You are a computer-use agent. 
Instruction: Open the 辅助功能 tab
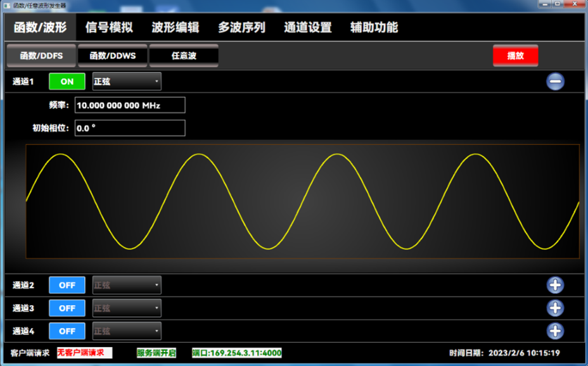point(374,27)
